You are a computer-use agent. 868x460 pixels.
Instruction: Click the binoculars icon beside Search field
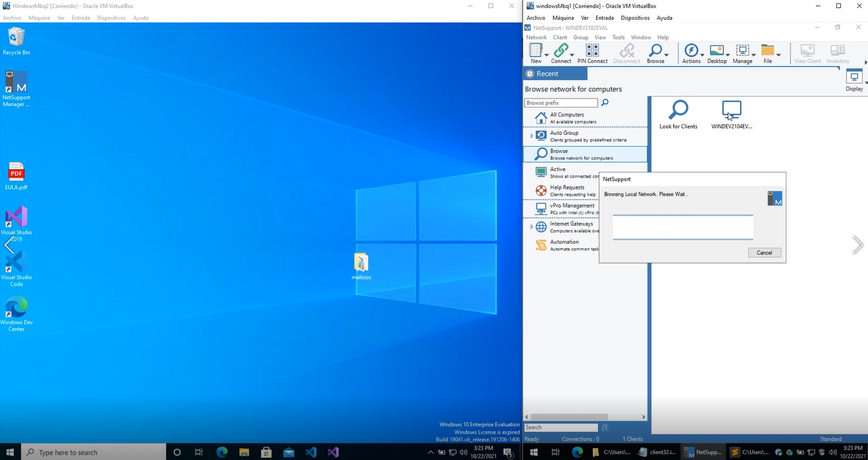(x=605, y=428)
